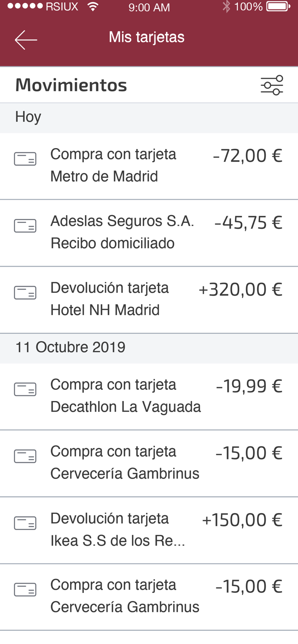
Task: Select the first Cervecería Gambrinus purchase
Action: pyautogui.click(x=149, y=462)
